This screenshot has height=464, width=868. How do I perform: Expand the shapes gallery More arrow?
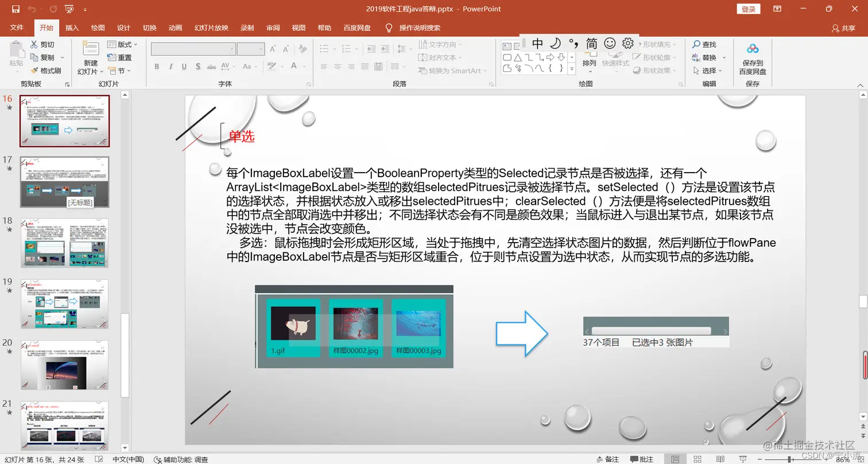click(x=571, y=68)
